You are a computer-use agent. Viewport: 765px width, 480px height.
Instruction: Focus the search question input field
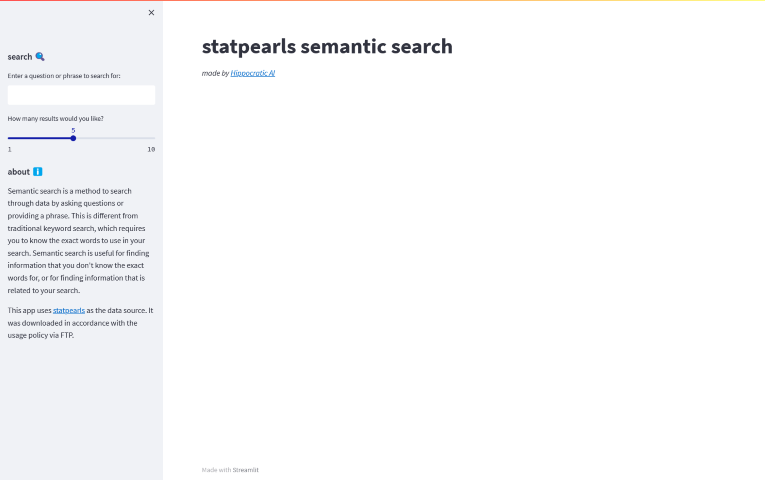click(81, 95)
